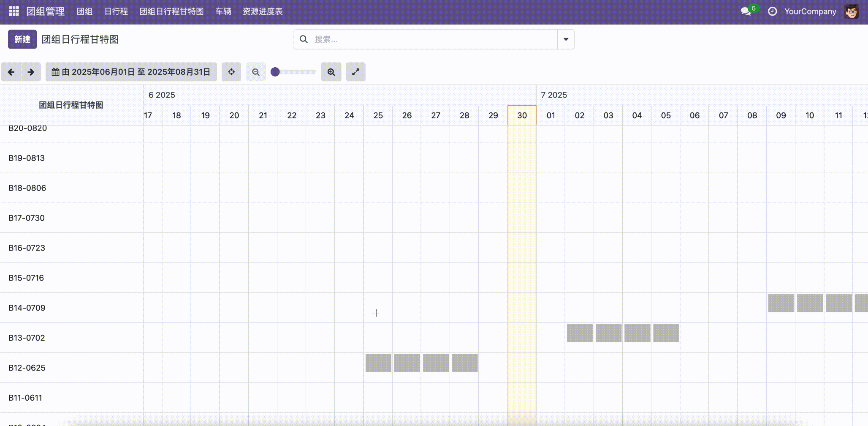The image size is (868, 426).
Task: Expand gantt to fullscreen
Action: (x=356, y=72)
